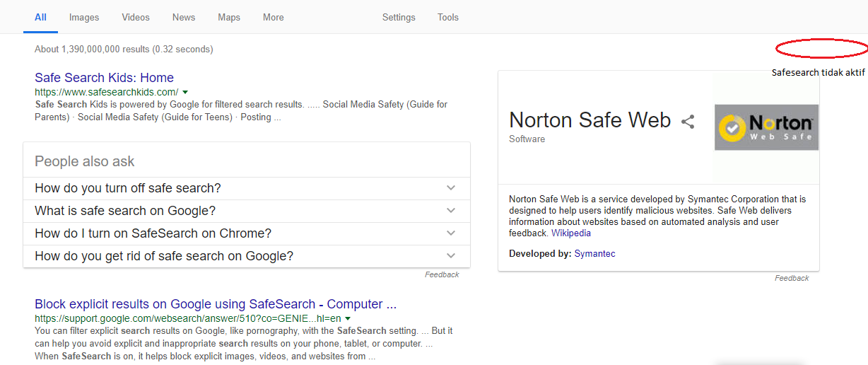Open the Wikipedia link in Norton panel
868x365 pixels.
571,233
